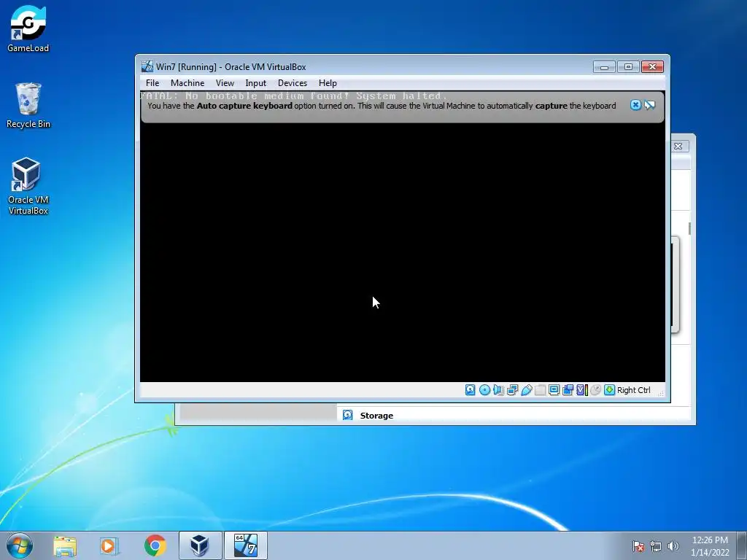
Task: Open the View menu
Action: click(x=225, y=83)
